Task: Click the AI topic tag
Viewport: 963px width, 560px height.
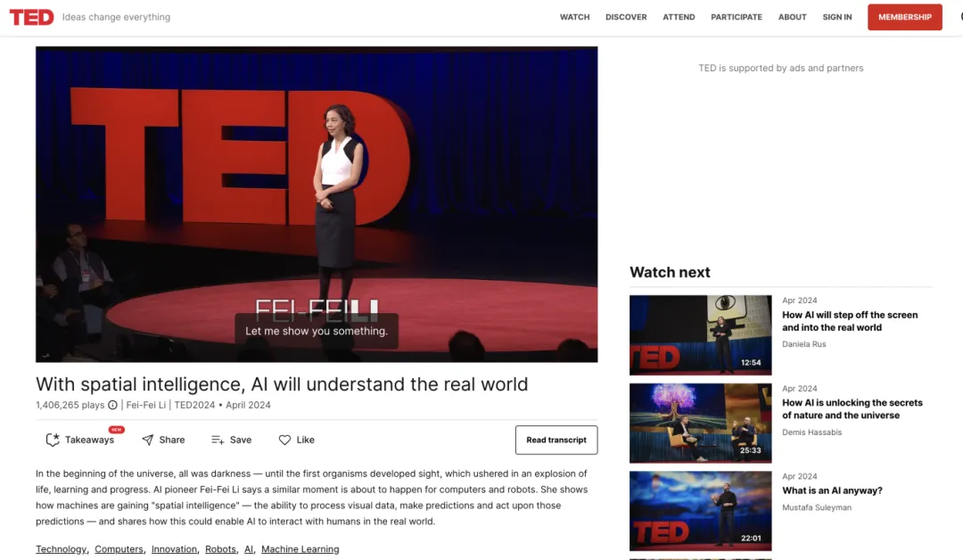Action: click(248, 549)
